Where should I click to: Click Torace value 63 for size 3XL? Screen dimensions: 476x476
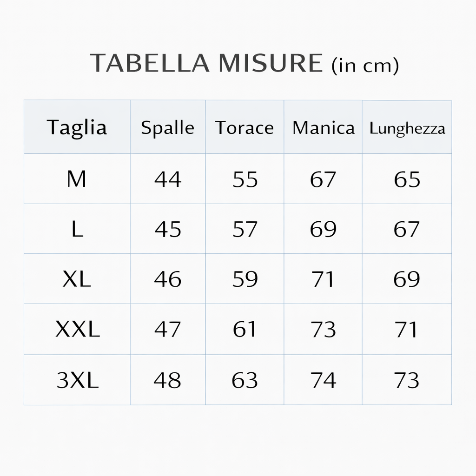[x=245, y=380]
